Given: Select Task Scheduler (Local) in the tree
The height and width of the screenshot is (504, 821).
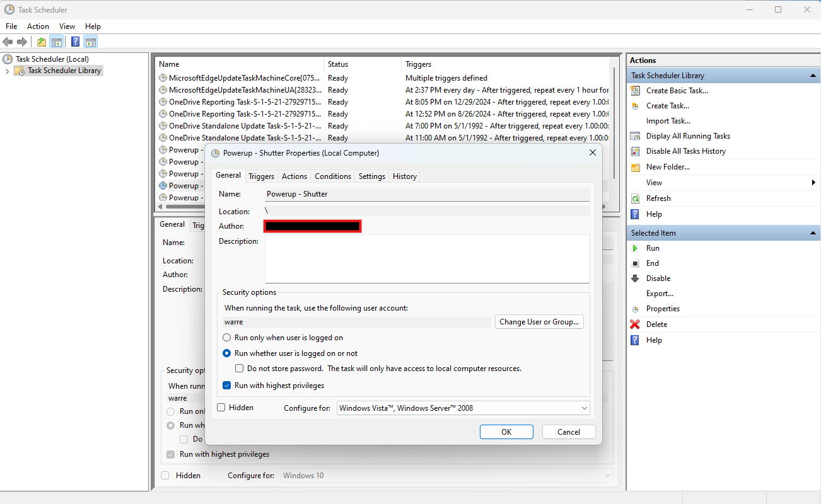Looking at the screenshot, I should [x=52, y=59].
